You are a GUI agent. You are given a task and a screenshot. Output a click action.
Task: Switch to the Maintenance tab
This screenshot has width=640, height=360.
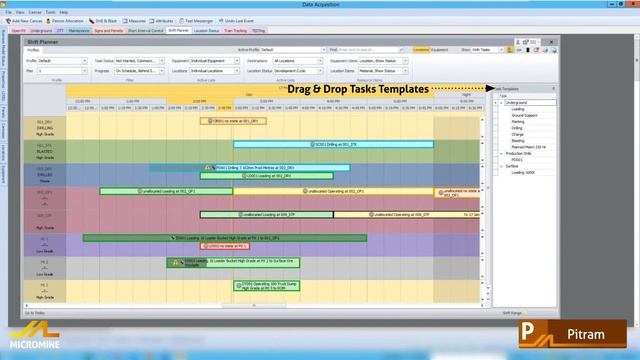[79, 31]
